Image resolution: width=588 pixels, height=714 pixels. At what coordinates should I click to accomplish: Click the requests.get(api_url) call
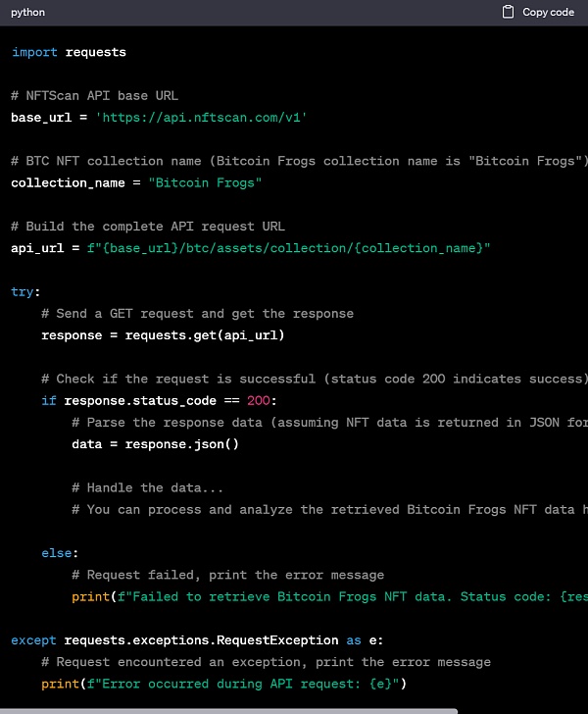coord(203,335)
